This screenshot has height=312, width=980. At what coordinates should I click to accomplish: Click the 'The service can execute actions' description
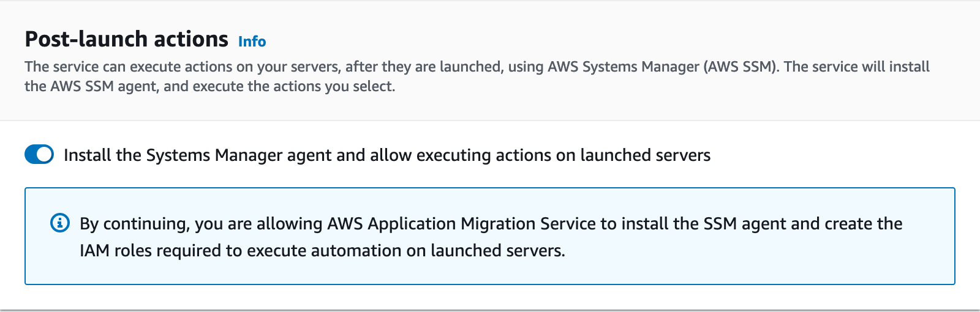(477, 76)
